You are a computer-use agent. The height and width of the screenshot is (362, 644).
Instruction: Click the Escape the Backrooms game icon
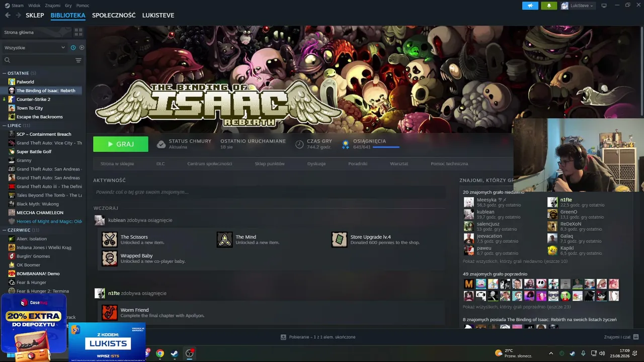pyautogui.click(x=12, y=117)
